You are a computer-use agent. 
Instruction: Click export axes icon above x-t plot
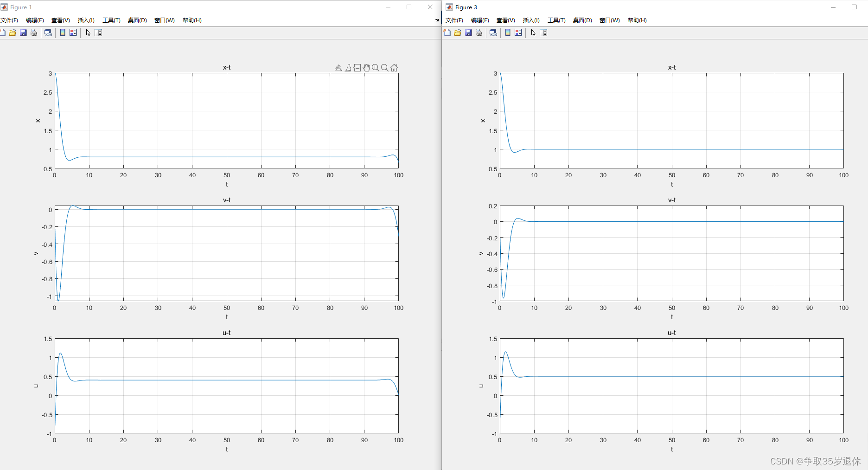[338, 68]
